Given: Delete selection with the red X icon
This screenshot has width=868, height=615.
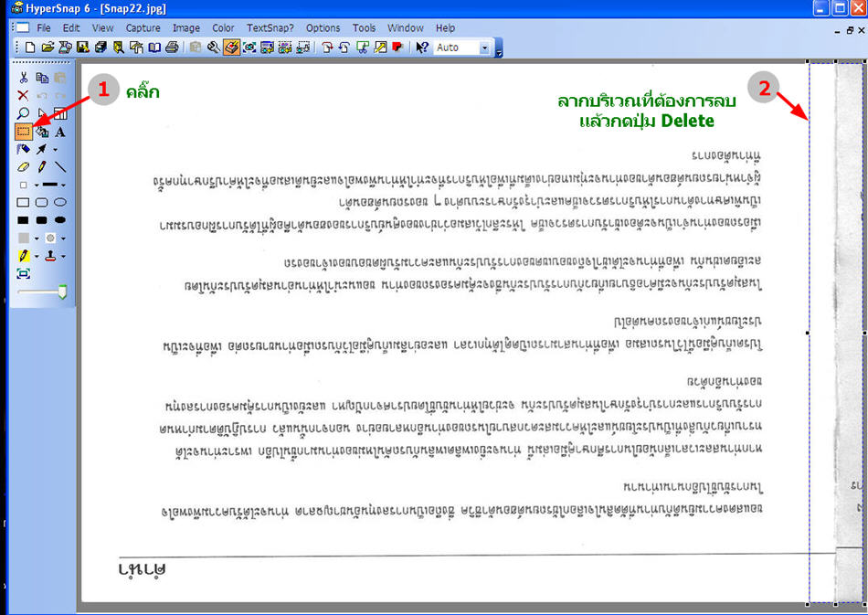Looking at the screenshot, I should 23,96.
